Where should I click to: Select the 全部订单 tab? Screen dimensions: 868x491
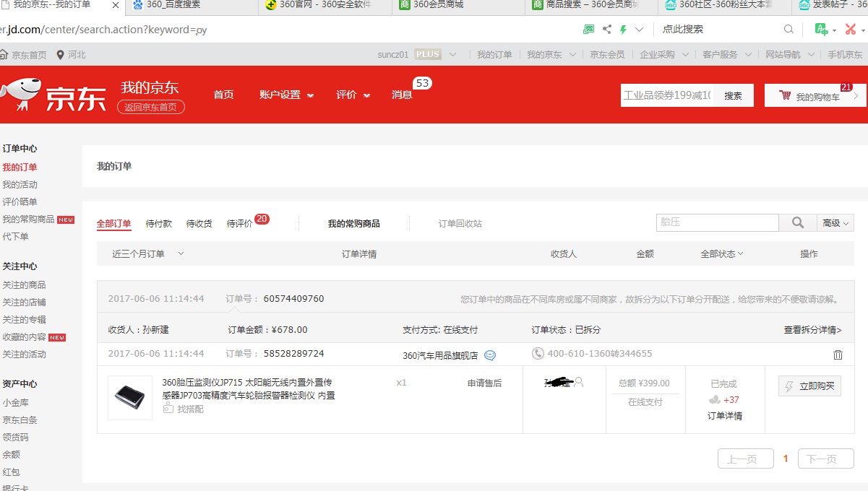pyautogui.click(x=114, y=224)
